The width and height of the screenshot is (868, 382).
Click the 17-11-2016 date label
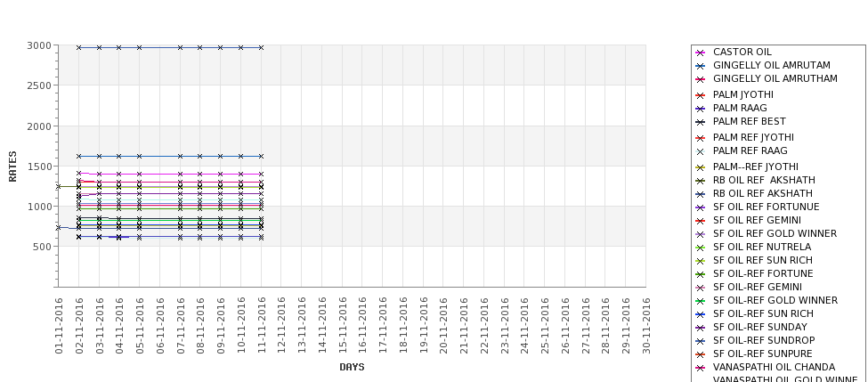pos(383,326)
